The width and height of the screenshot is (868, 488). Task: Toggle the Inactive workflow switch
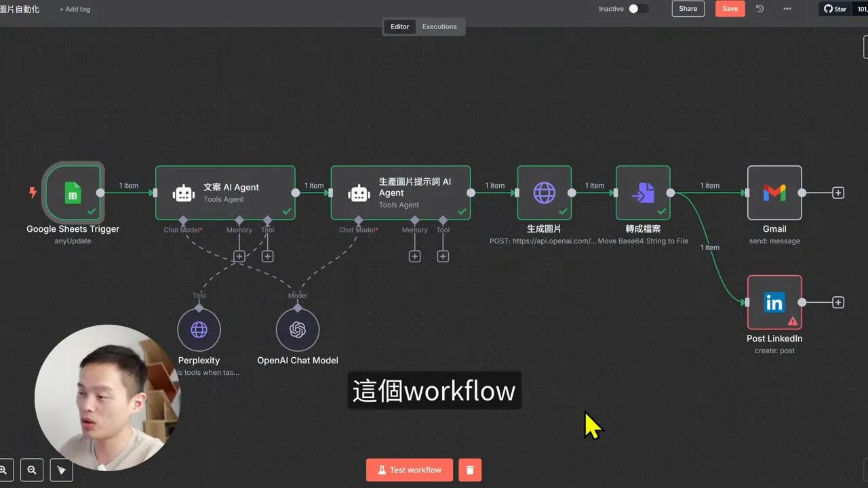coord(638,9)
